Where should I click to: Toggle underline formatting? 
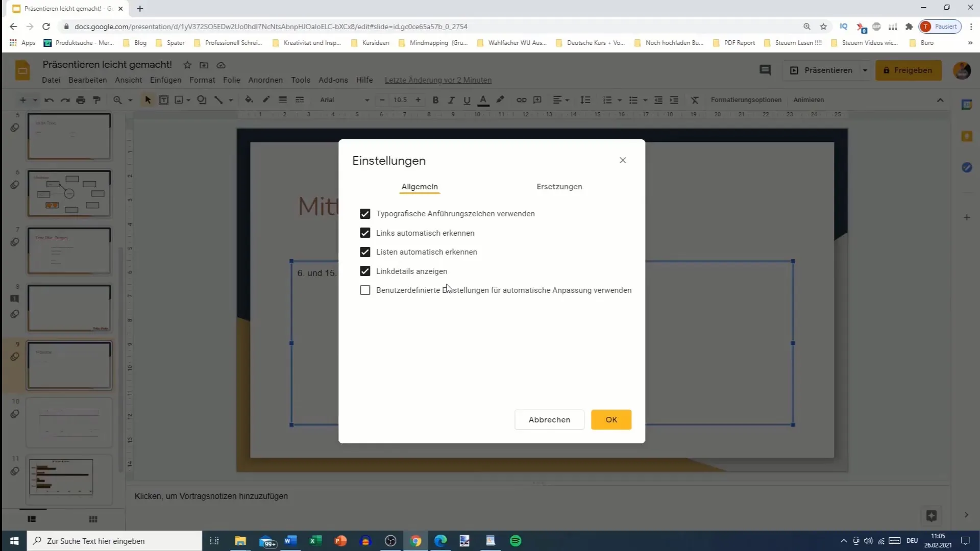(x=467, y=100)
